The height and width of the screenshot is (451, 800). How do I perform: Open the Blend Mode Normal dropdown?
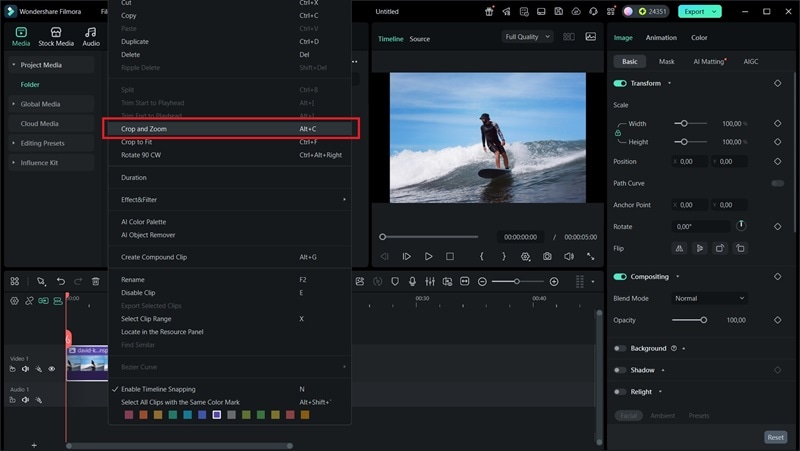(710, 298)
